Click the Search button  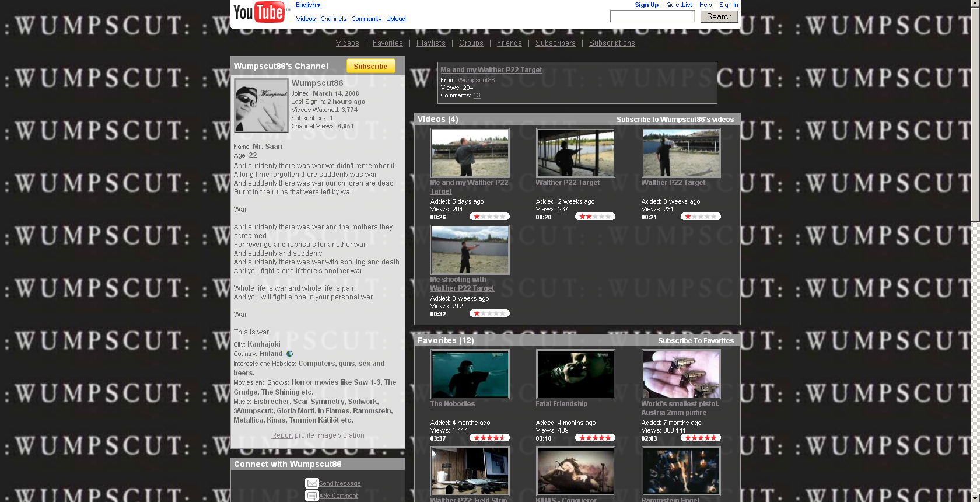719,16
